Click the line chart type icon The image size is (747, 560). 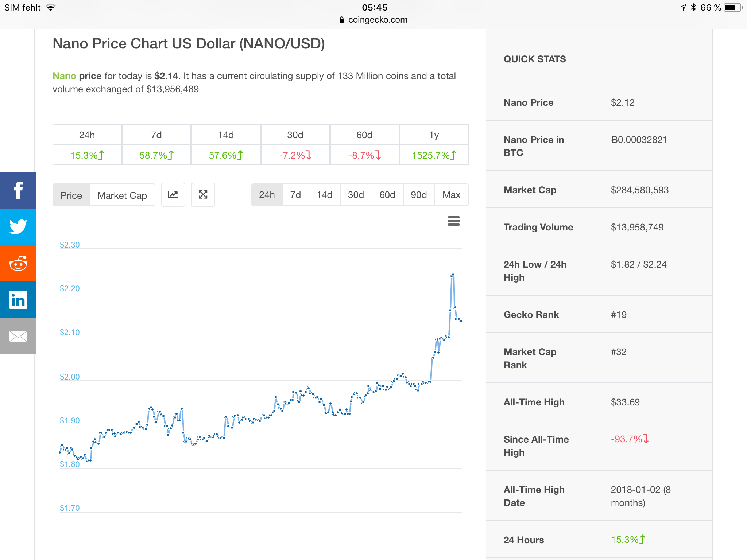pos(173,195)
